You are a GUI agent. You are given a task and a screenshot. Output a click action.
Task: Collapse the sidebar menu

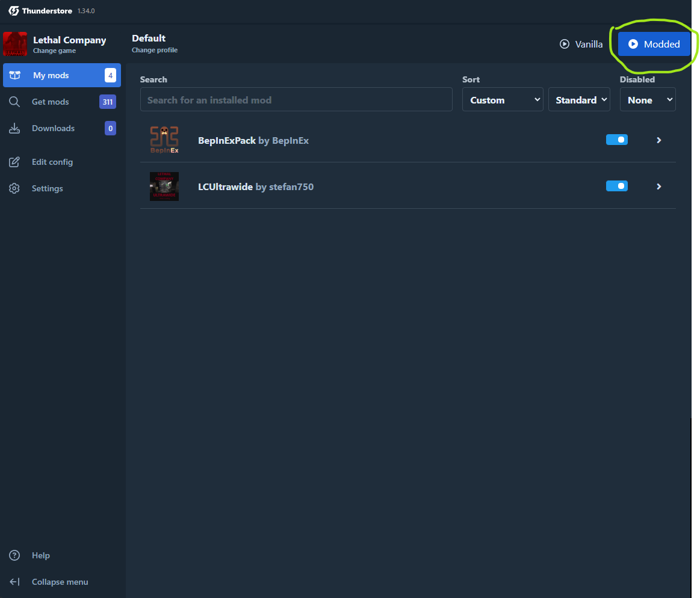tap(62, 582)
